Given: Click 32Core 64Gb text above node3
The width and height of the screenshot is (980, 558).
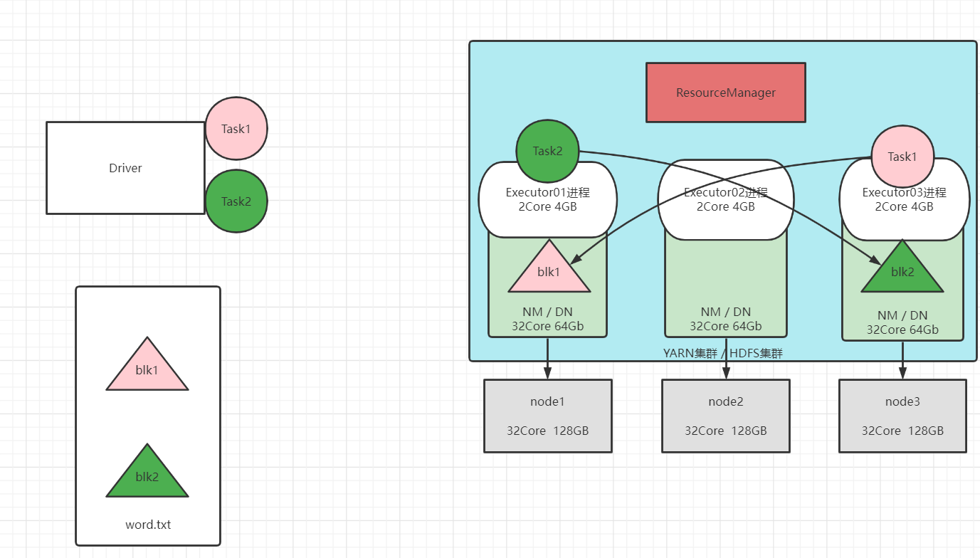Looking at the screenshot, I should coord(902,330).
